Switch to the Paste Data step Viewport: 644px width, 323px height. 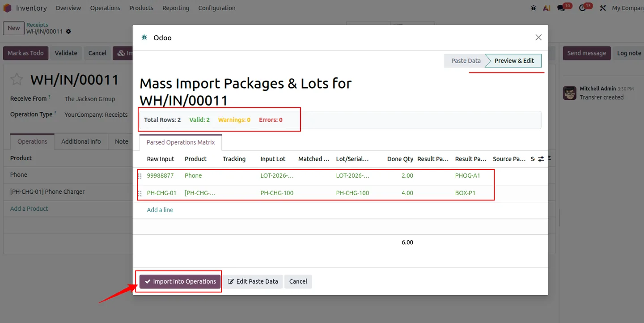(465, 61)
